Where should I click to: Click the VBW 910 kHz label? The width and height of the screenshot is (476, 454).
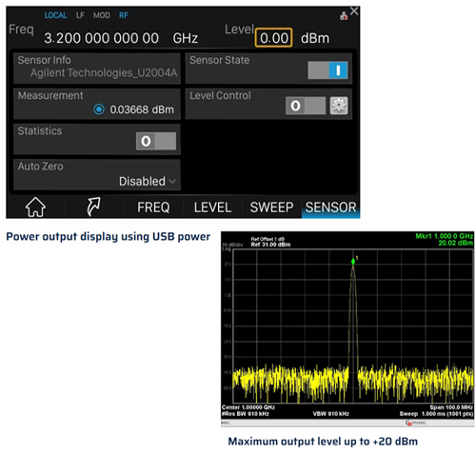[330, 414]
